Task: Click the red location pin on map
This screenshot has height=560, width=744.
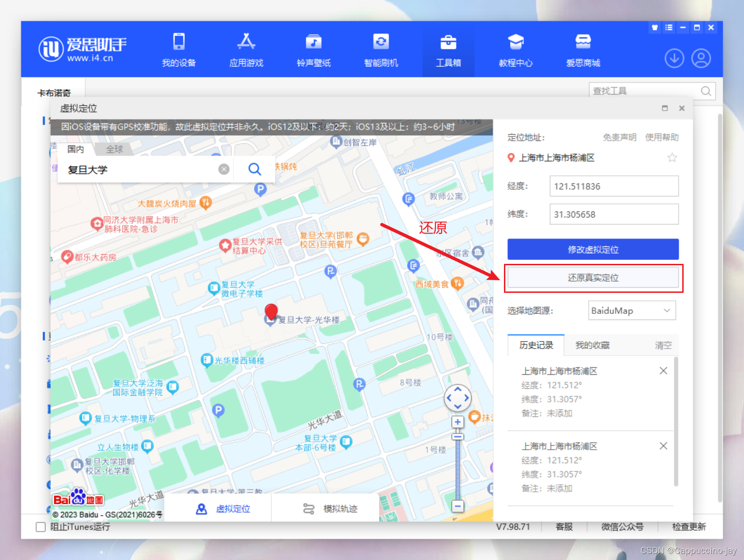Action: click(x=271, y=311)
